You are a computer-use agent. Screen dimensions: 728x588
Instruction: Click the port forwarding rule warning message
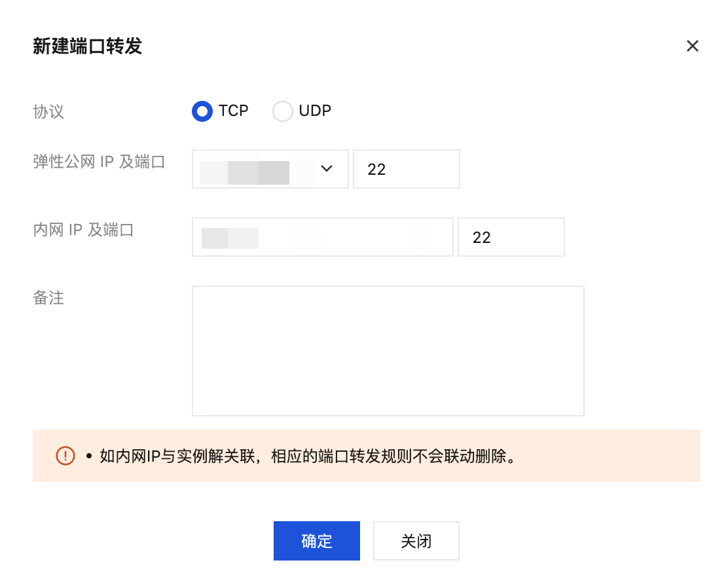pyautogui.click(x=308, y=456)
